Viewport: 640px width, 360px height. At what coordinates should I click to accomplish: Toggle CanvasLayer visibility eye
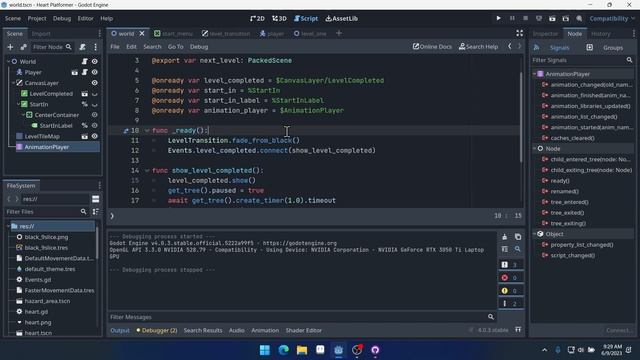click(x=95, y=83)
